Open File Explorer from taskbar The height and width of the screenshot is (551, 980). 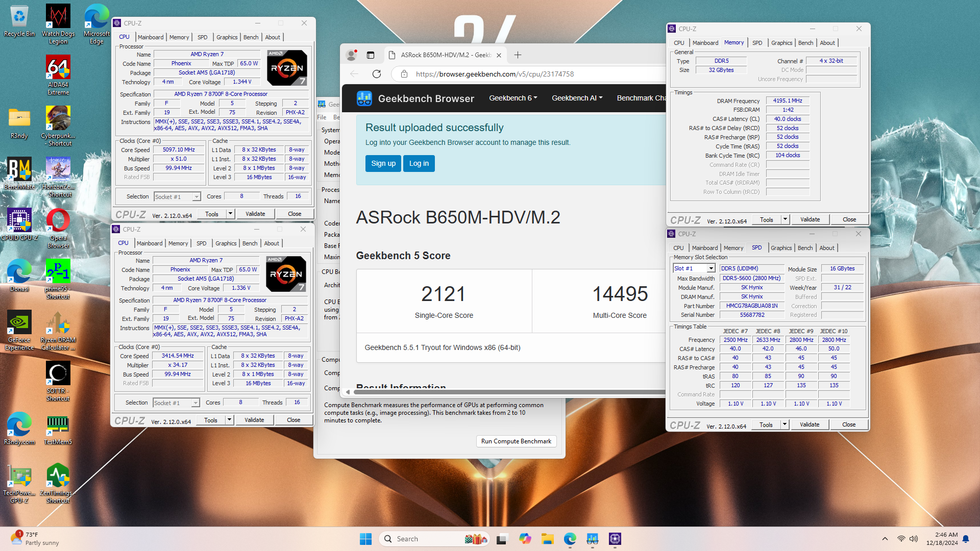(x=548, y=539)
